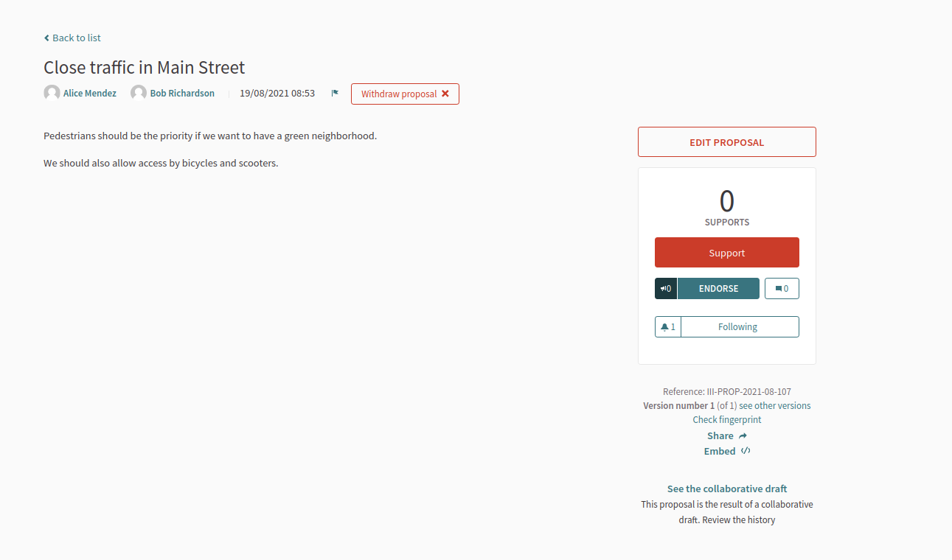952x560 pixels.
Task: Toggle the Following button
Action: point(740,326)
